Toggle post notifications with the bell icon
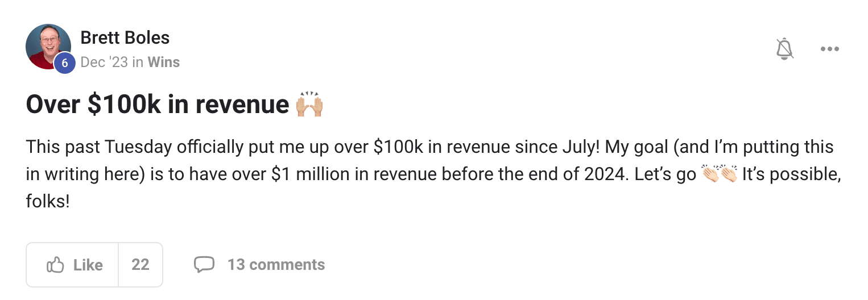This screenshot has width=868, height=300. click(x=785, y=49)
